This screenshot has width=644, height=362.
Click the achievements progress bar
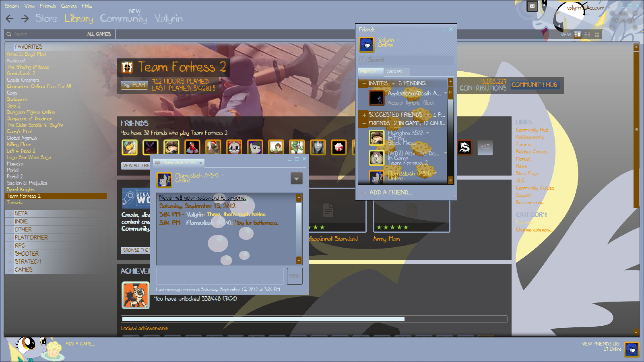click(x=314, y=319)
